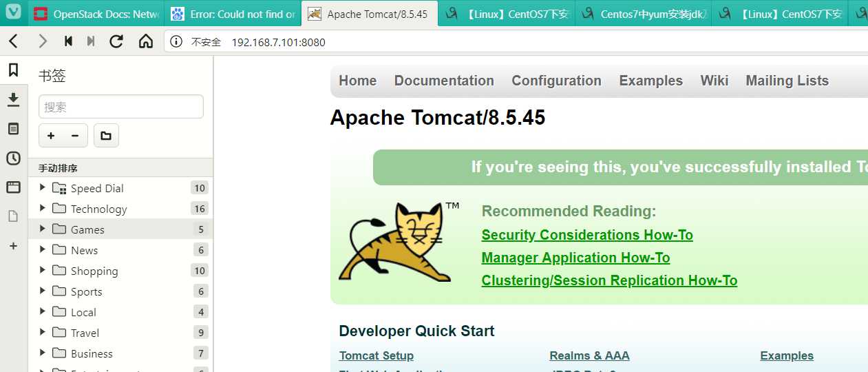Open the Vivaldi menu icon

tap(13, 13)
